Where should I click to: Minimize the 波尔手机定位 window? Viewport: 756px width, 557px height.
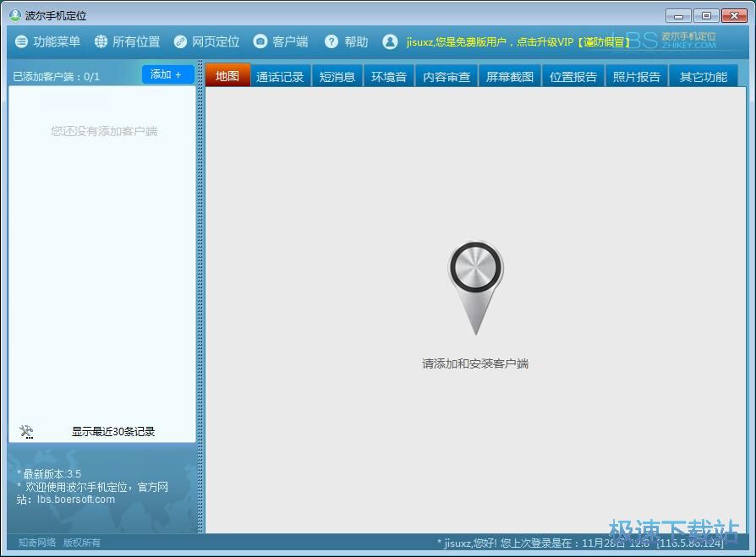pos(679,16)
